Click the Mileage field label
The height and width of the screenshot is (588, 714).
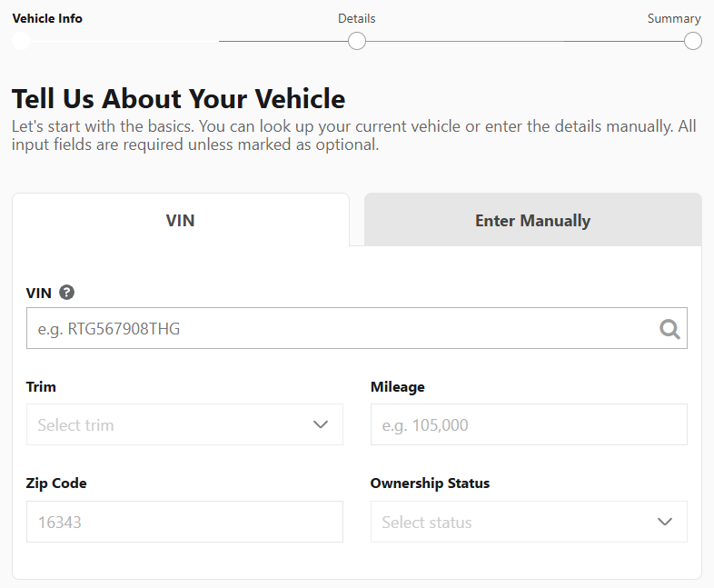397,387
